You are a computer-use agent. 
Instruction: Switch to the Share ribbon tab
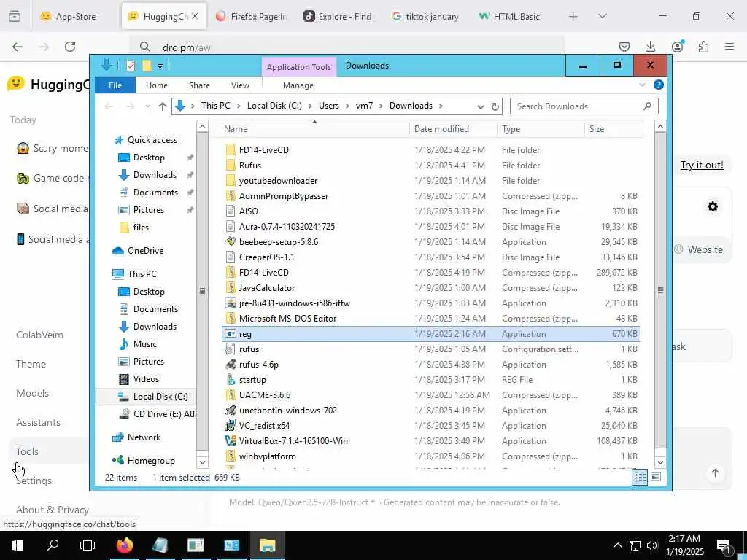tap(199, 85)
